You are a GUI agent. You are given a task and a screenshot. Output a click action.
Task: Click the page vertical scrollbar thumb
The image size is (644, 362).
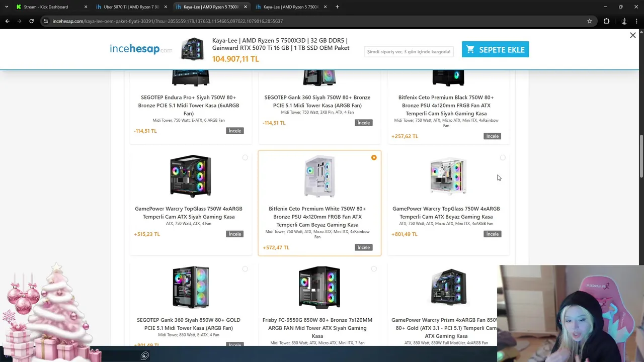click(x=641, y=156)
